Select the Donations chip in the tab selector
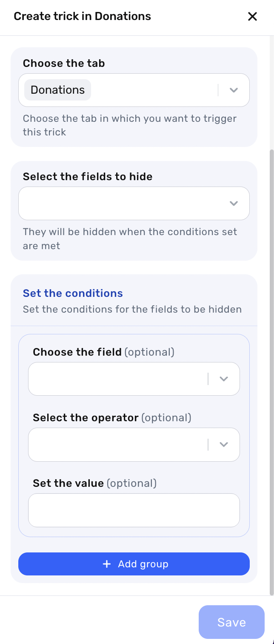 point(58,90)
